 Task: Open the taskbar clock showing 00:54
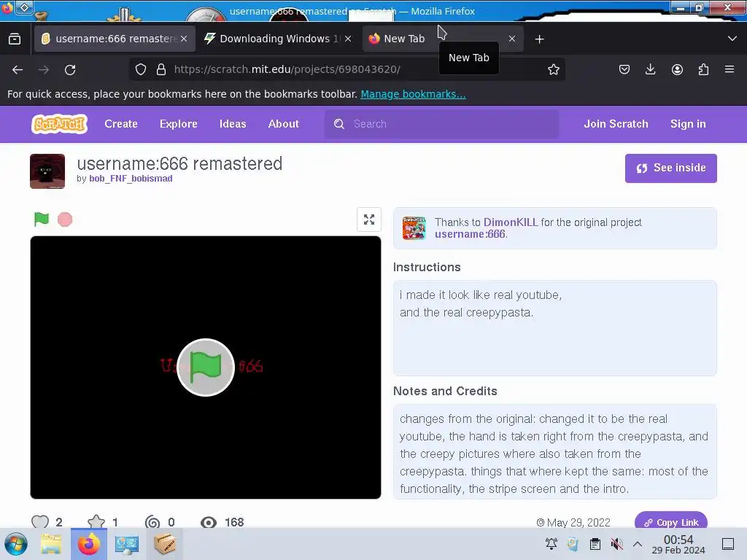click(678, 544)
